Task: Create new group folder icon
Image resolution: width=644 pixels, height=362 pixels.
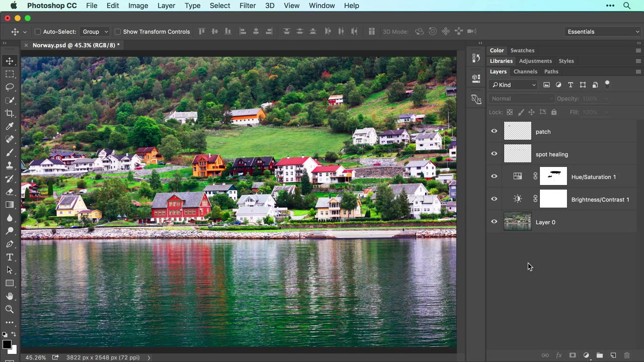Action: point(600,355)
